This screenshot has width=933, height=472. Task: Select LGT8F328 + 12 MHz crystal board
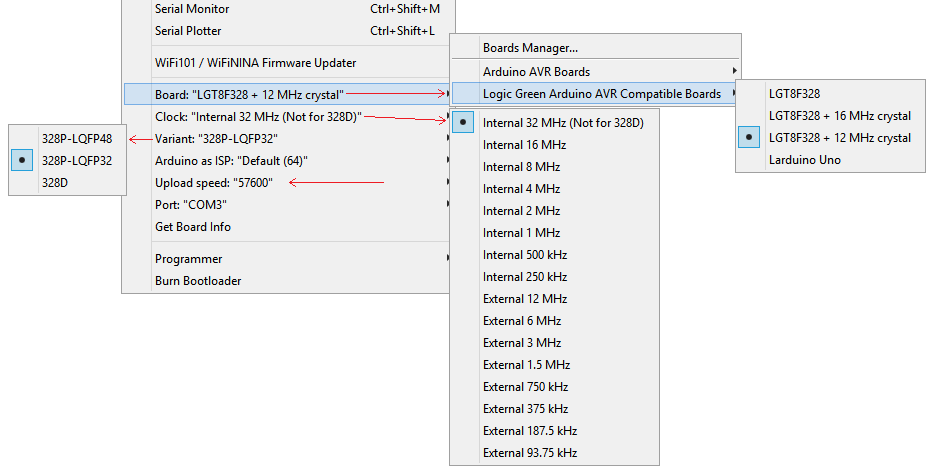tap(831, 137)
